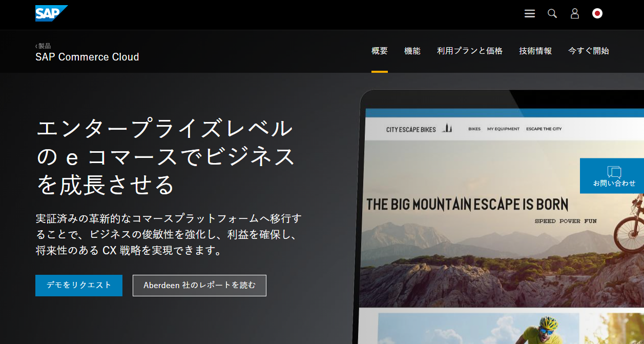Viewport: 644px width, 344px height.
Task: Open the hamburger menu icon
Action: pos(530,14)
